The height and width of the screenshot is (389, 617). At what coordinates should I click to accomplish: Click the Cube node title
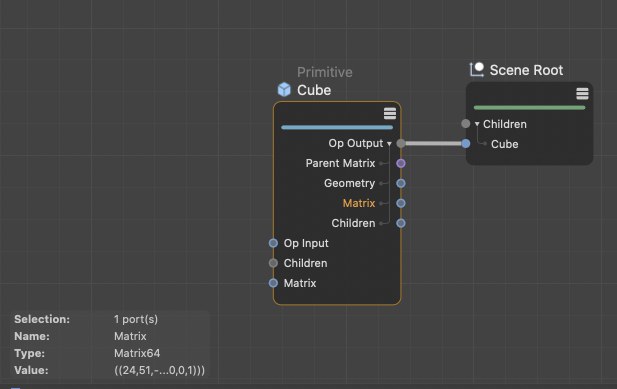(314, 90)
